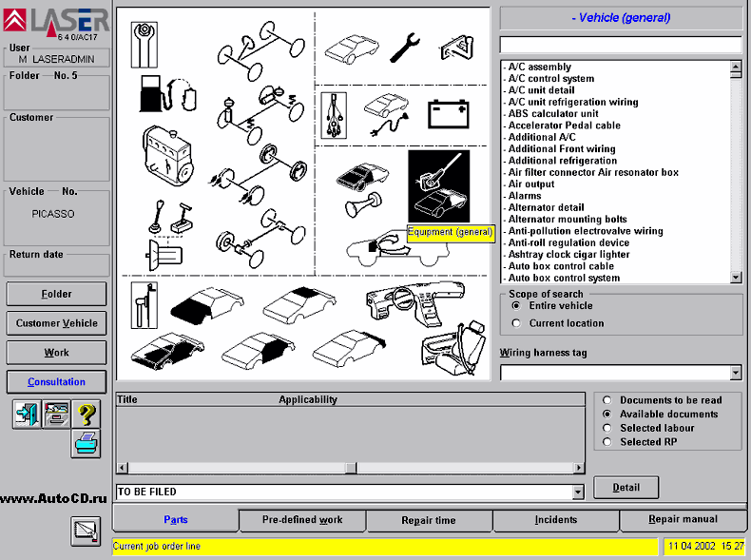Choose Current location search scope
Image resolution: width=751 pixels, height=560 pixels.
coord(516,323)
